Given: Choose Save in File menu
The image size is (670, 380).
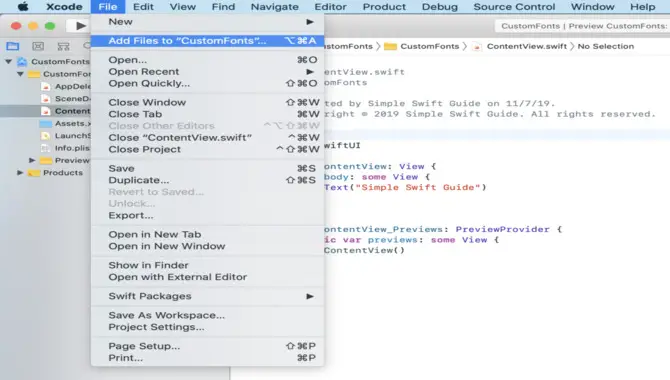Looking at the screenshot, I should click(x=207, y=168).
